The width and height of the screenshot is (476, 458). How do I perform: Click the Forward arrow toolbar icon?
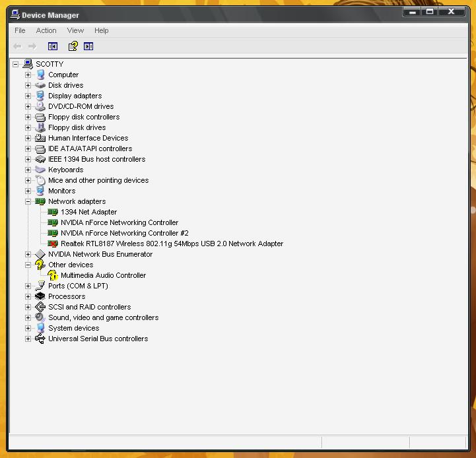[x=32, y=46]
